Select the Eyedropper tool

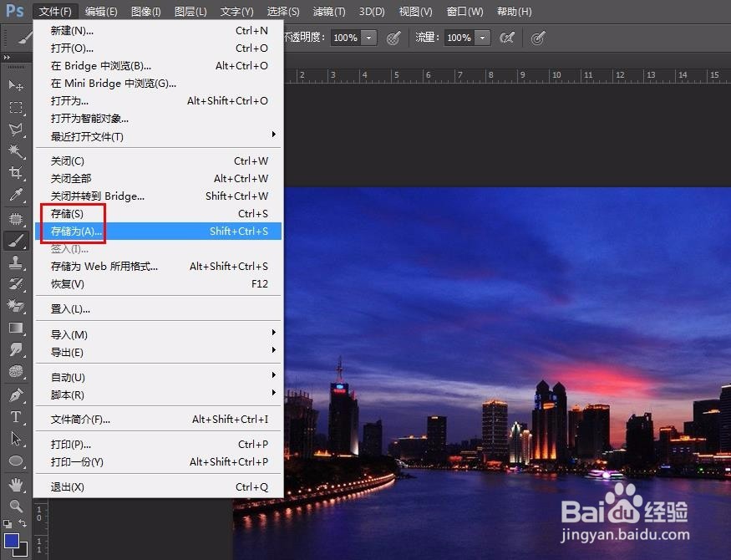pos(17,194)
